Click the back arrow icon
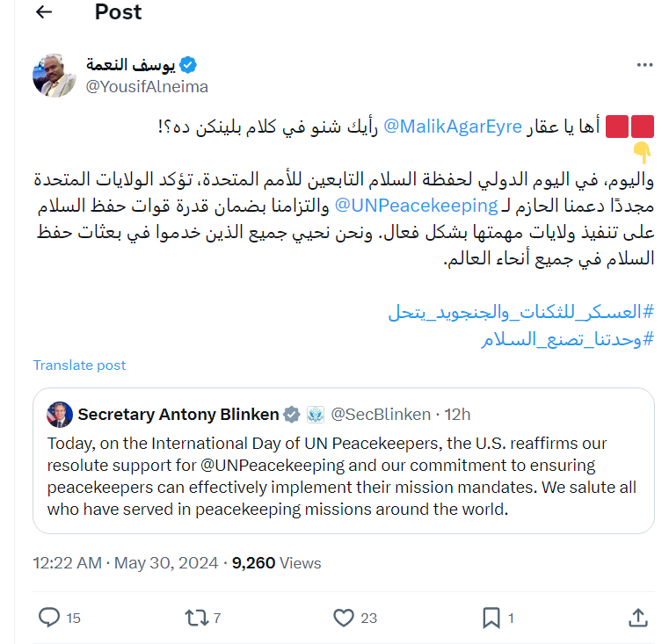Viewport: 669px width, 644px height. point(43,12)
